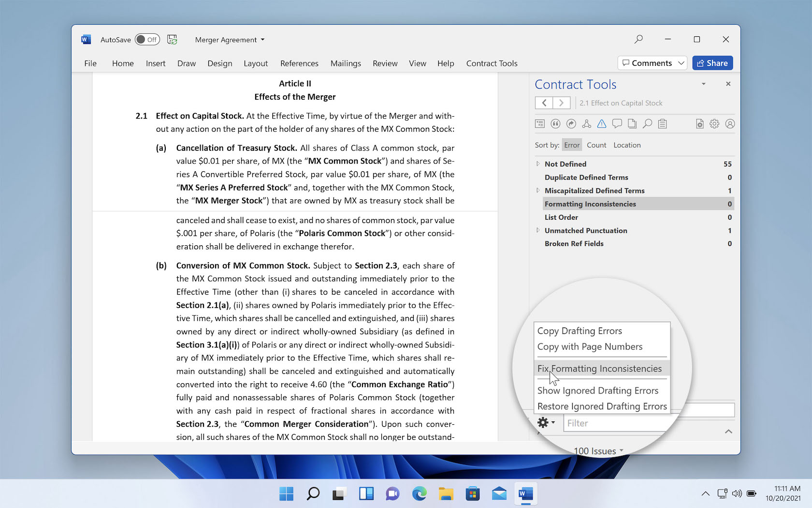
Task: Switch to the Insert ribbon tab
Action: [156, 63]
